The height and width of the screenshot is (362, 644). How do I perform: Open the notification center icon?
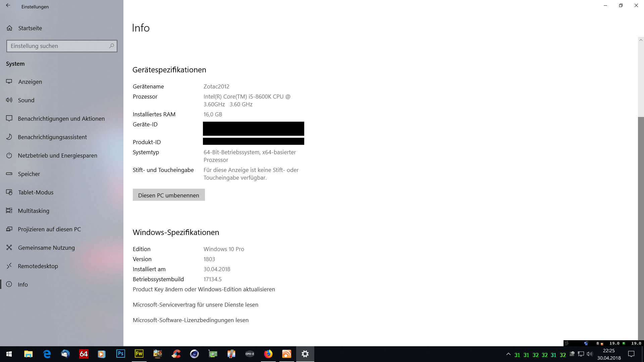631,354
